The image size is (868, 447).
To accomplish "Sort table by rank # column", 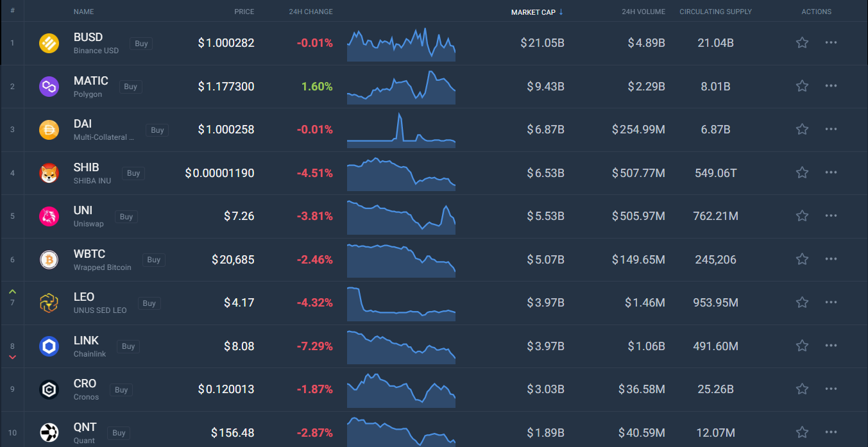I will click(x=12, y=12).
